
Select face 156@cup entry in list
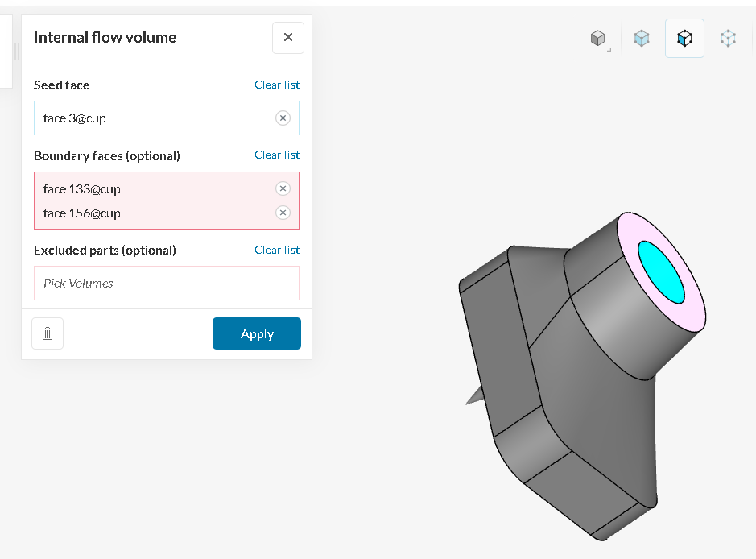81,213
